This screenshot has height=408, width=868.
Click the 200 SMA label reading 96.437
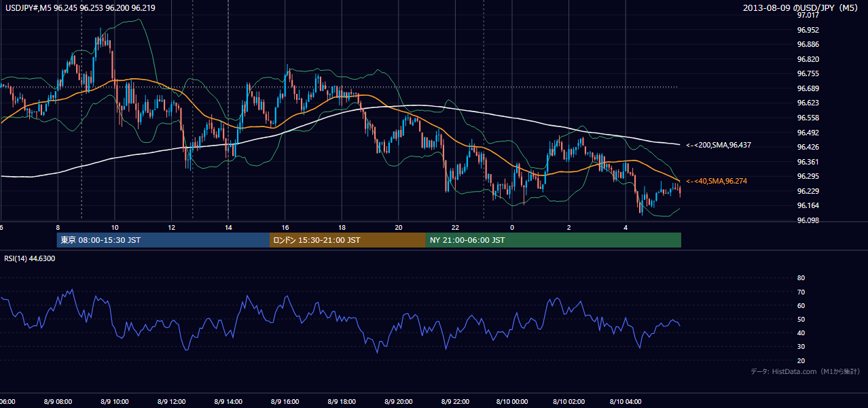point(718,145)
